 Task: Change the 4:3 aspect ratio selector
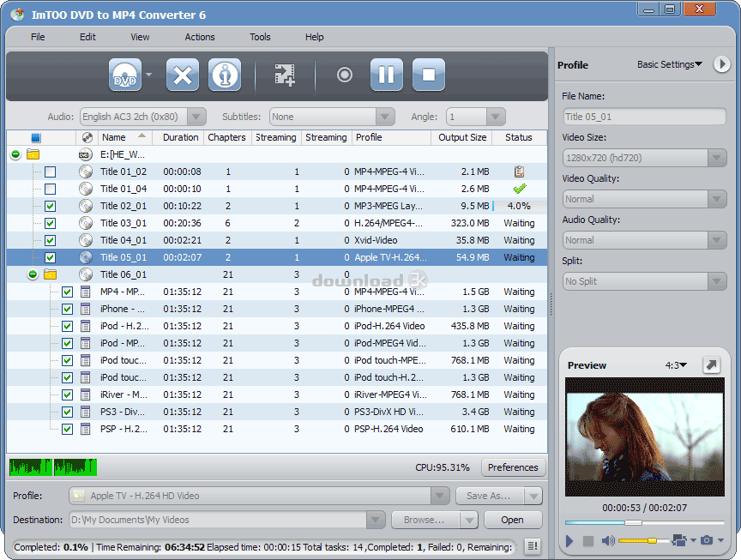coord(677,365)
